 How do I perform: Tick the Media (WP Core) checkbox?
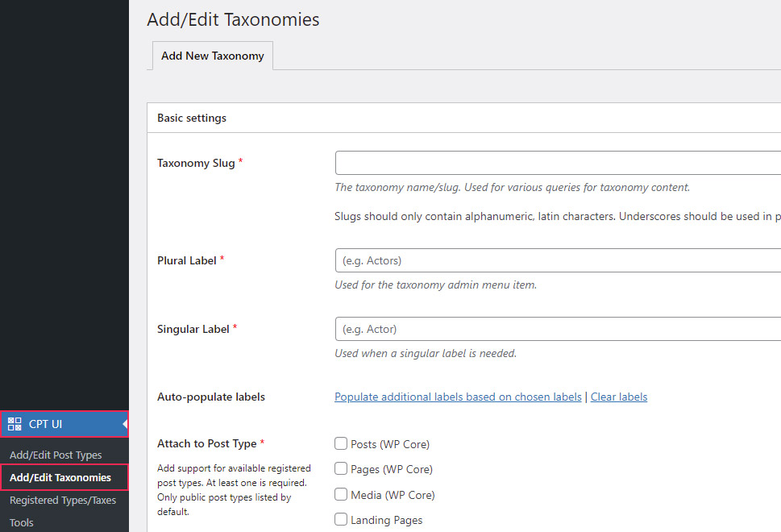click(x=342, y=495)
